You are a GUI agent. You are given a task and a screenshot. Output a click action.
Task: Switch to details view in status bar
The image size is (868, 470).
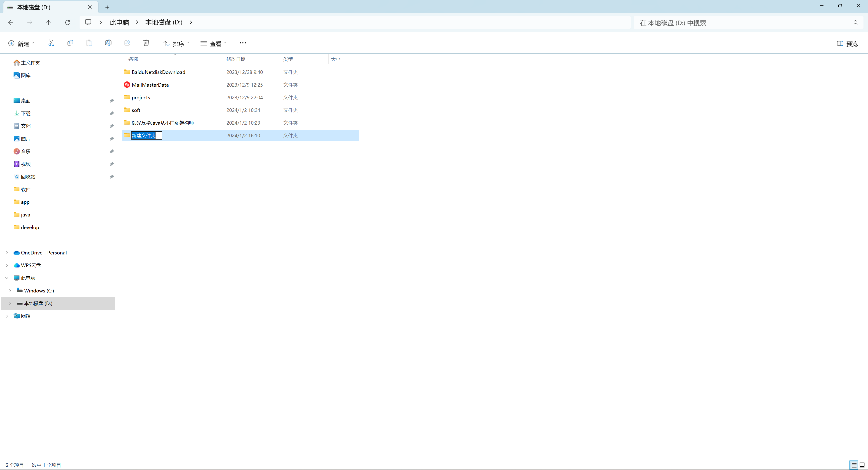pos(854,465)
